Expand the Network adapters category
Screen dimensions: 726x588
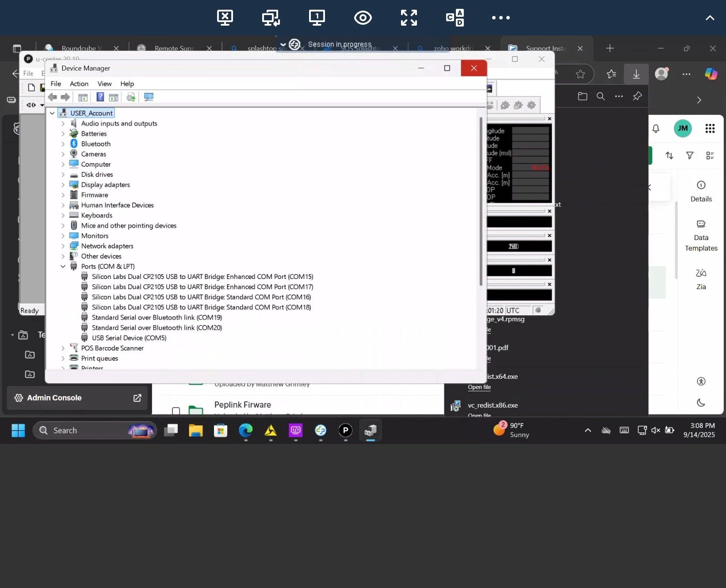click(63, 246)
